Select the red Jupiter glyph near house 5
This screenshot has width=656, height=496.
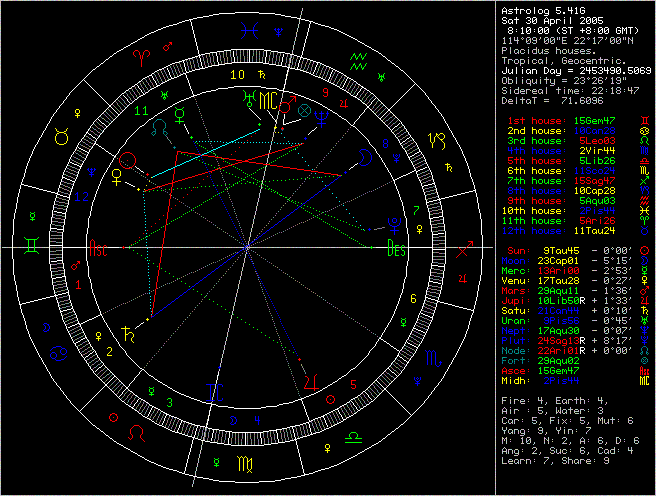coord(313,381)
